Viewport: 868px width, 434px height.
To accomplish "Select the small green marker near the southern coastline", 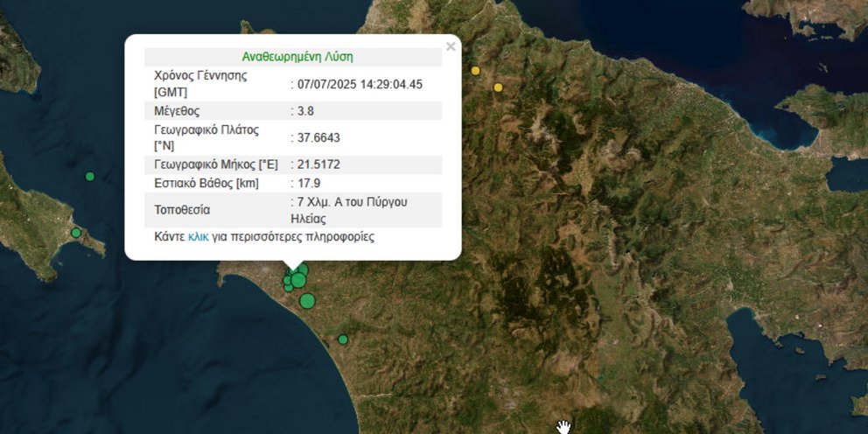I will click(343, 339).
